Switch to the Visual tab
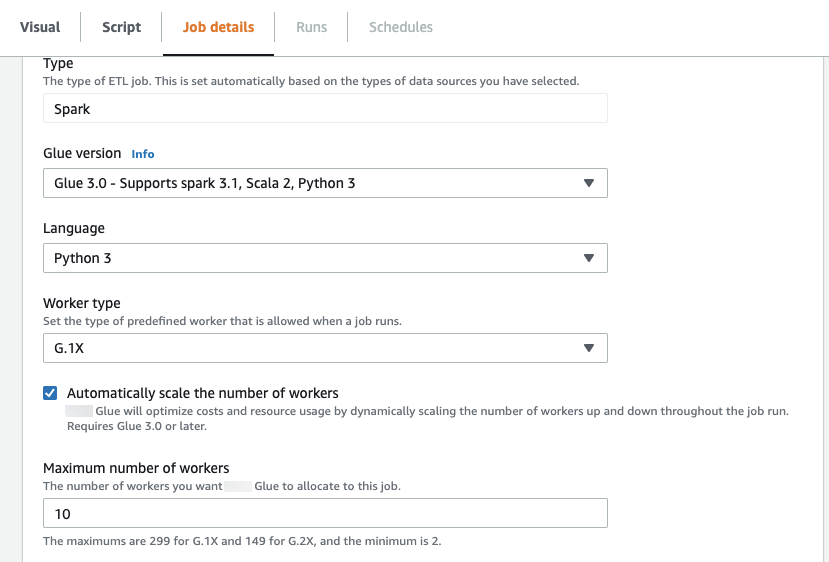 coord(40,27)
